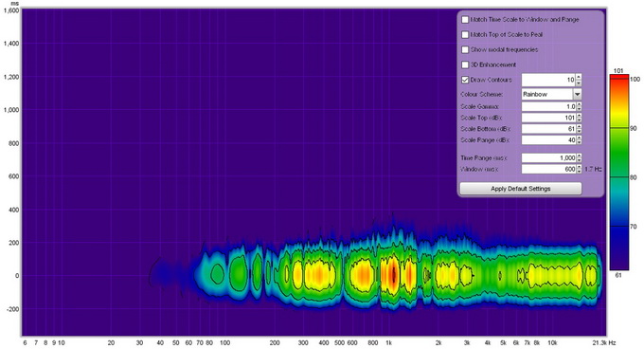Increase Scale Top with its up arrow
644x349 pixels.
click(x=579, y=116)
